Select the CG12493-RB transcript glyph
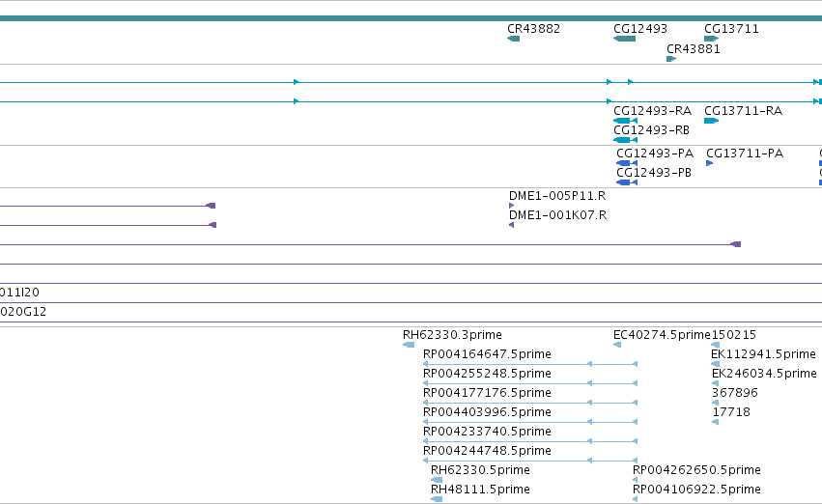This screenshot has width=822, height=504. (625, 140)
